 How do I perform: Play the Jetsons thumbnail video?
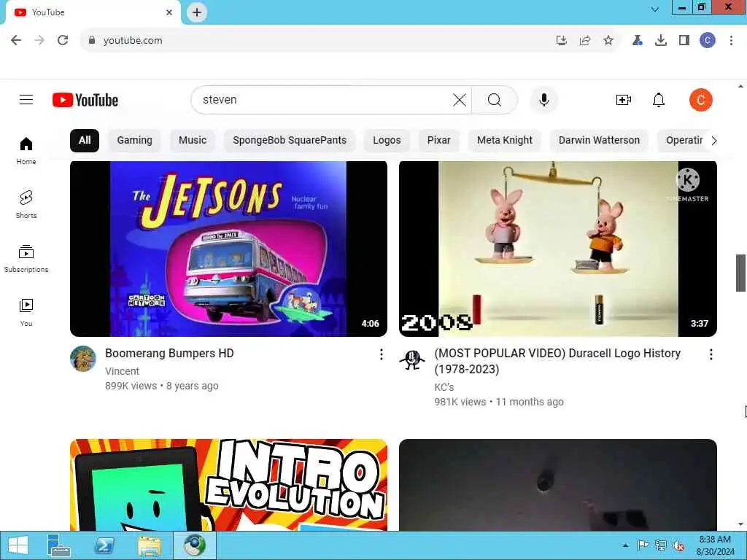pos(228,249)
